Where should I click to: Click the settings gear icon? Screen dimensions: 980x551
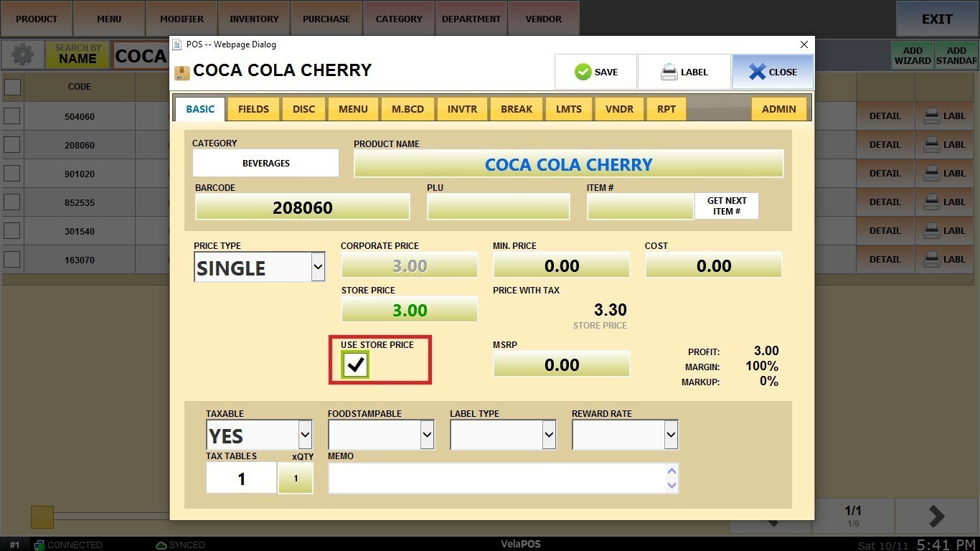coord(22,55)
